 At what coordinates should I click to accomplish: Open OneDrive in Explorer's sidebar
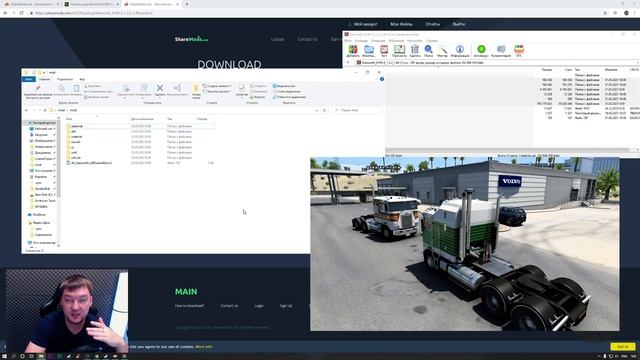tap(39, 215)
